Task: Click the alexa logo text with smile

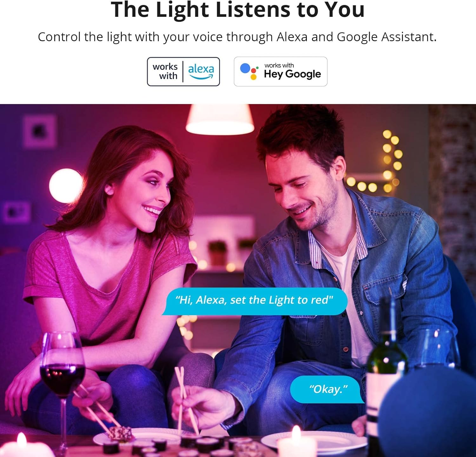Action: [201, 71]
